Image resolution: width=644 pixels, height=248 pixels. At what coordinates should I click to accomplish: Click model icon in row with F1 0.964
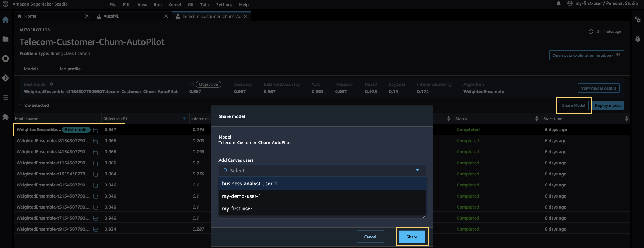(95, 174)
